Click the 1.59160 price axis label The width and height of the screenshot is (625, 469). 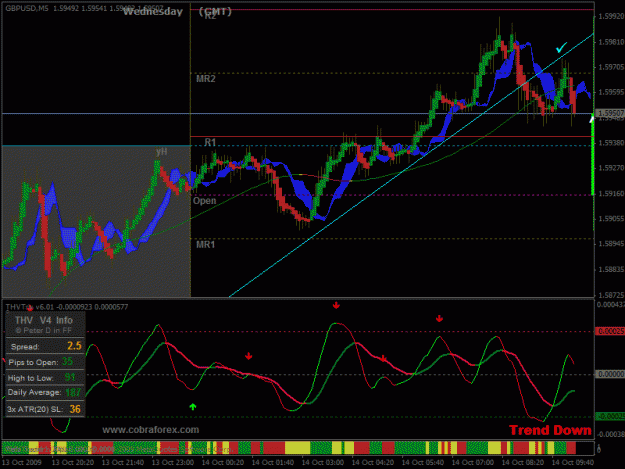611,194
